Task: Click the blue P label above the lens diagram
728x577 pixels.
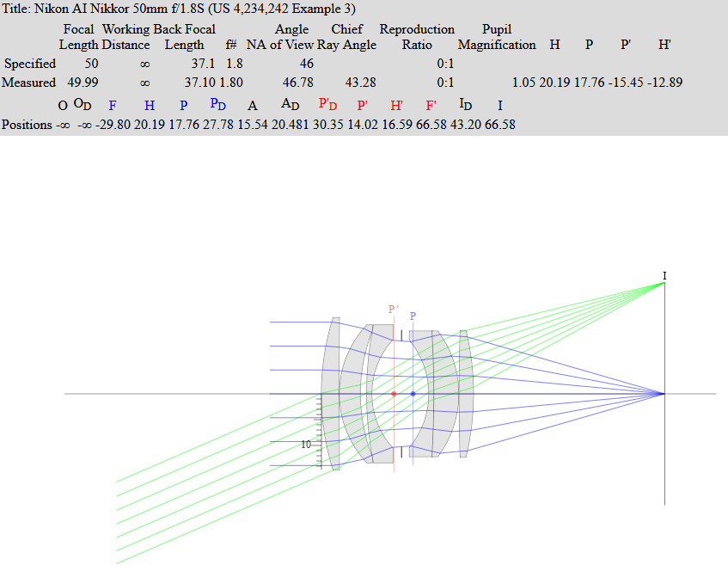Action: click(413, 316)
